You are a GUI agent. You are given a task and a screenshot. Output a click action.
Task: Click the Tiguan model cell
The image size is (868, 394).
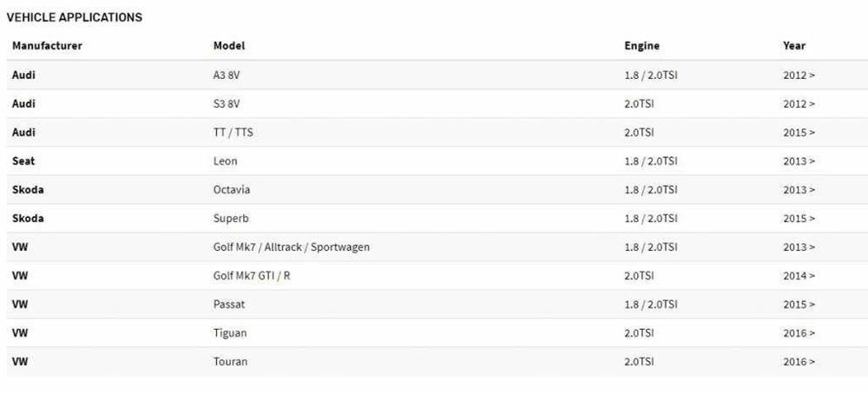[x=230, y=333]
